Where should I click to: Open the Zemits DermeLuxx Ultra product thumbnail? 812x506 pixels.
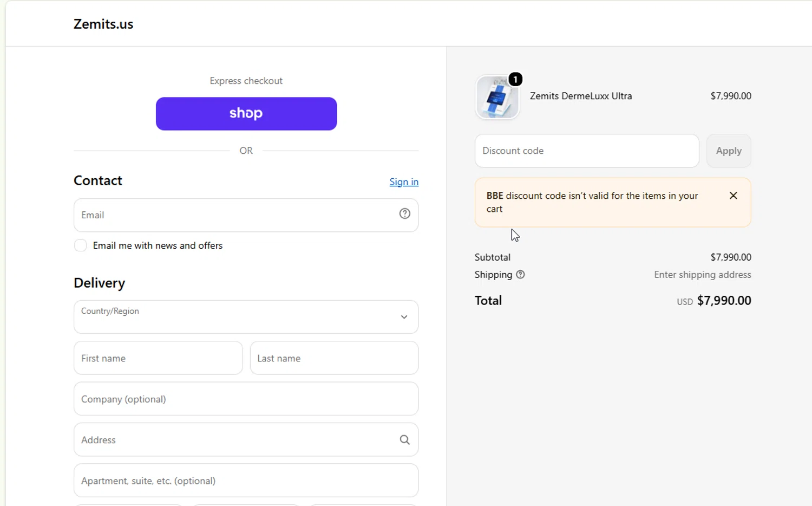pyautogui.click(x=497, y=98)
